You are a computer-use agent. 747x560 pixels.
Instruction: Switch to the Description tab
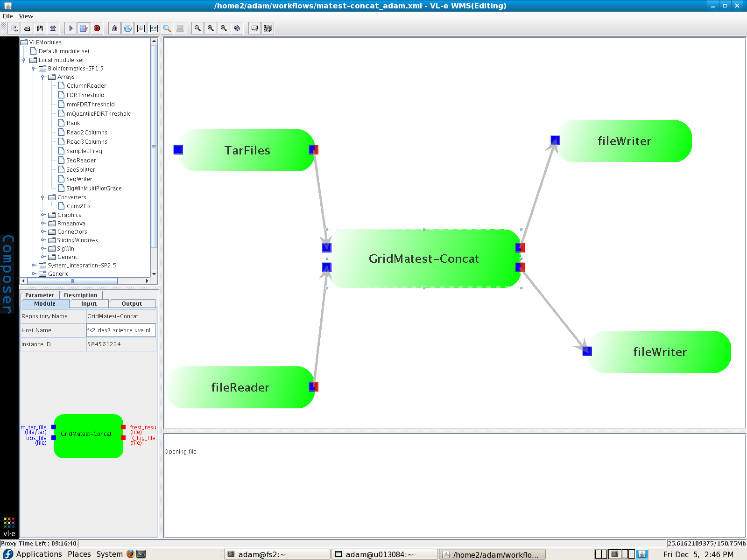pyautogui.click(x=80, y=295)
